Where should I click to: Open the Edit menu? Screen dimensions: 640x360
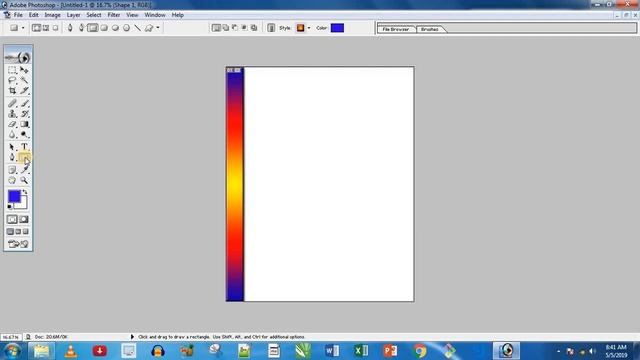point(33,15)
